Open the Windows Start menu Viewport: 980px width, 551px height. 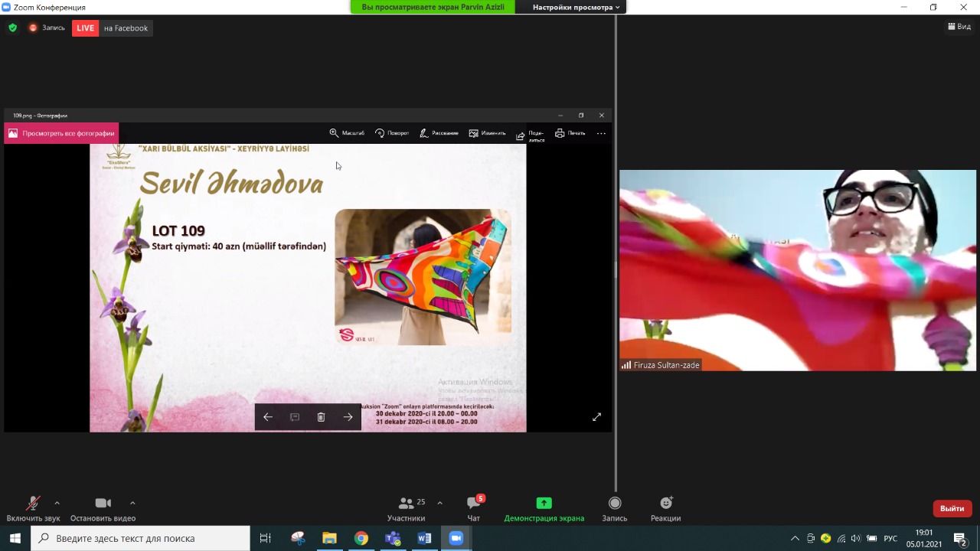[15, 538]
